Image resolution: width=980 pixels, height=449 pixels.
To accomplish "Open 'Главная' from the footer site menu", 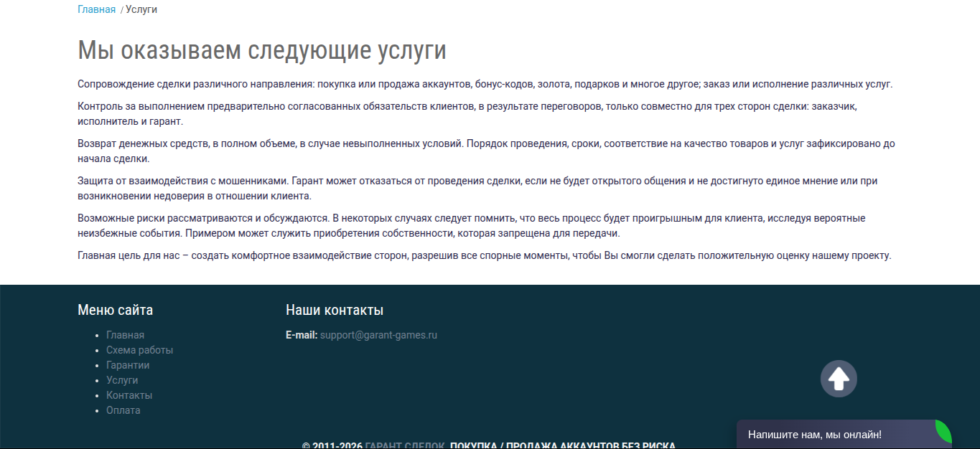I will click(125, 335).
